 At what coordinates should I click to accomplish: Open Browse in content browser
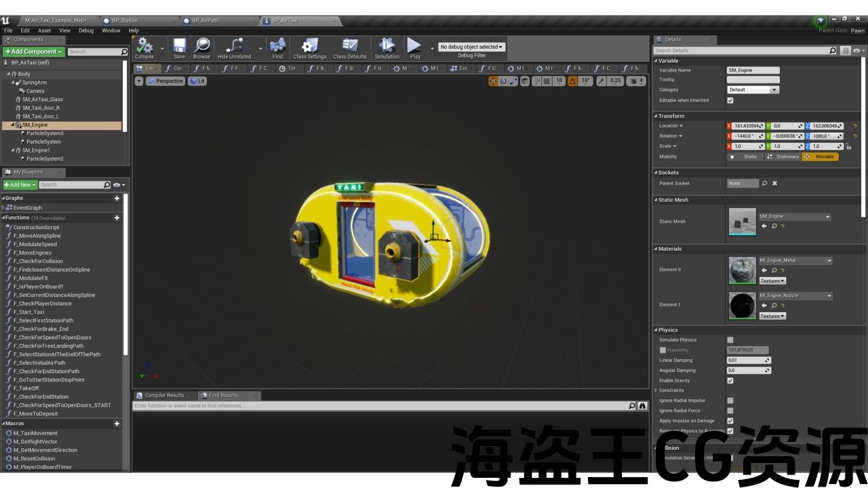(201, 47)
